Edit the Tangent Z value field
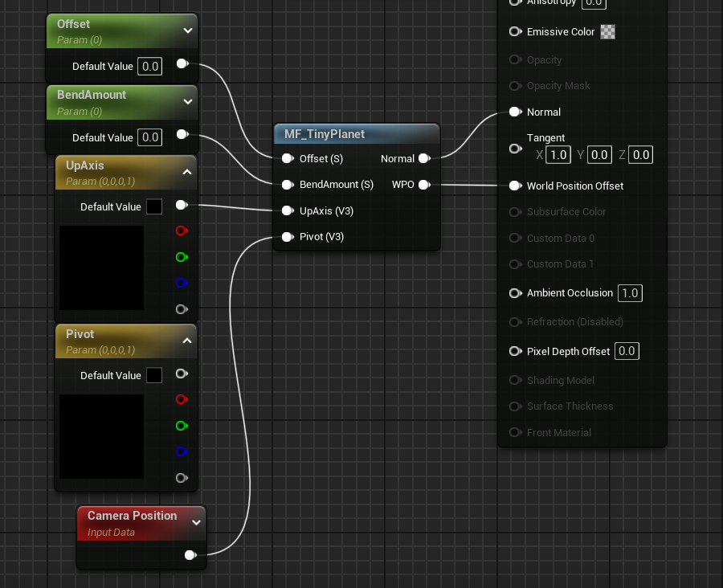The width and height of the screenshot is (723, 588). click(x=641, y=155)
